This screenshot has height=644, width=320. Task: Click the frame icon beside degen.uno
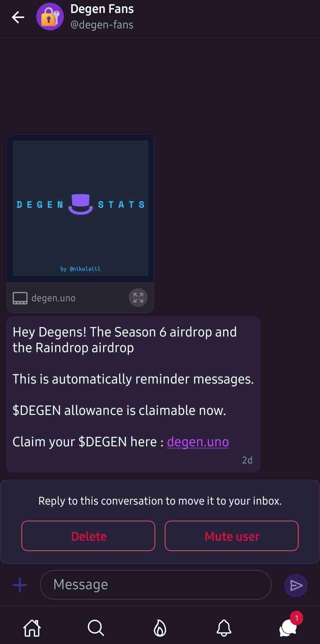20,298
